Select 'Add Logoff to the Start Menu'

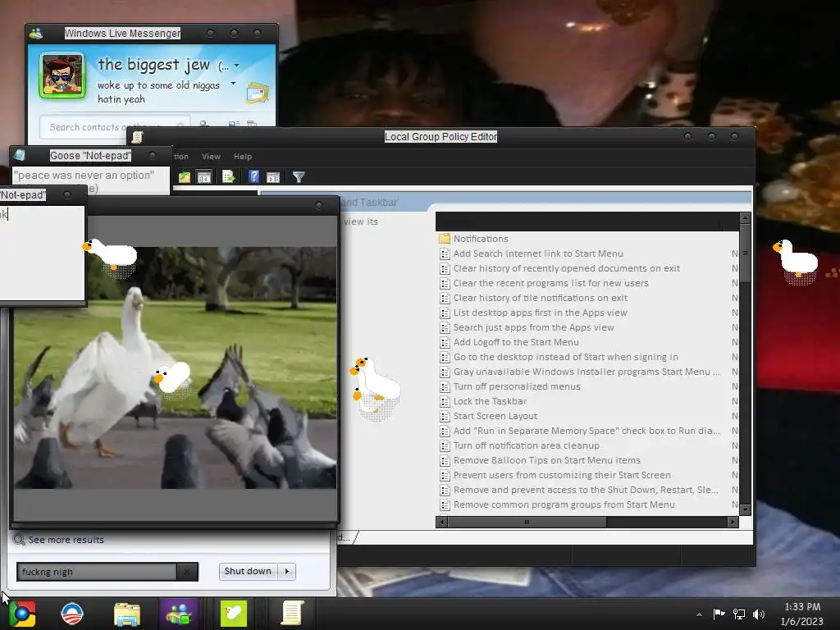pos(516,342)
